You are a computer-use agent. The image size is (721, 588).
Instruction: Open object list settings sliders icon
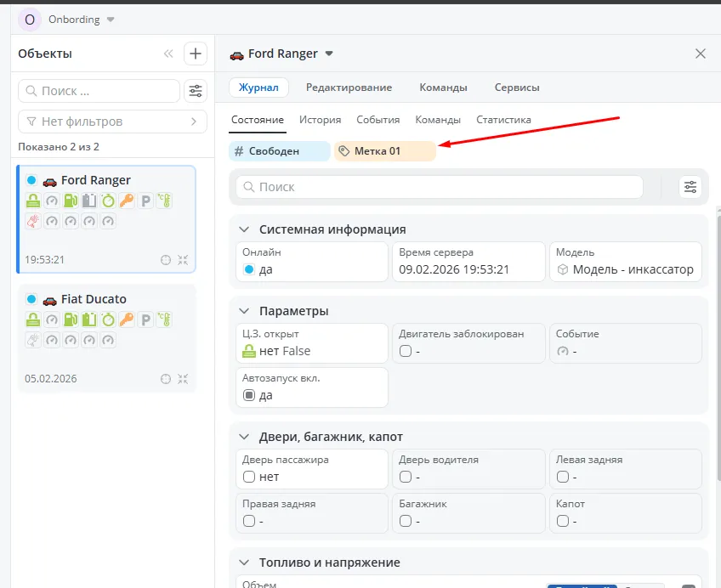pos(196,91)
